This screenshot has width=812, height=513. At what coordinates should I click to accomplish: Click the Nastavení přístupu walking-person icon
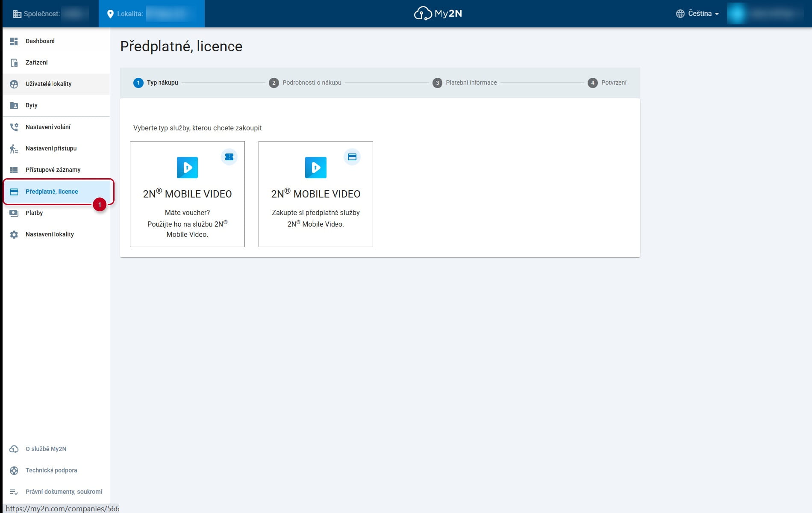coord(14,148)
